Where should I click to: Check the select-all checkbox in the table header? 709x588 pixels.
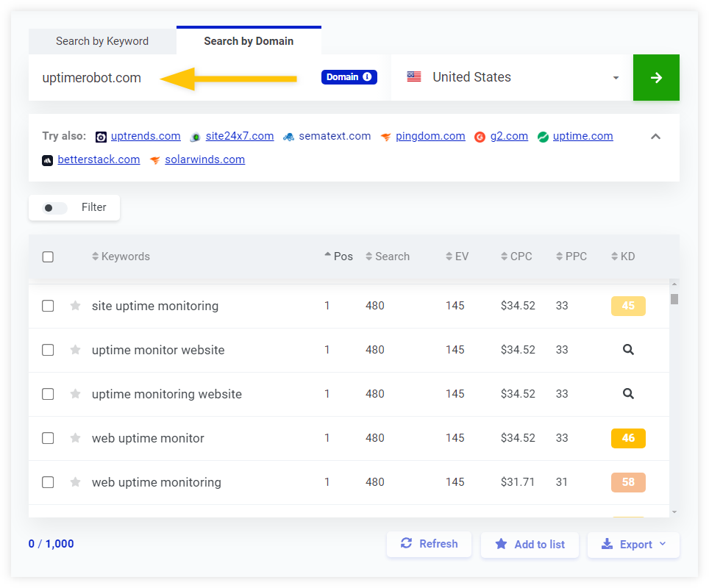[48, 256]
